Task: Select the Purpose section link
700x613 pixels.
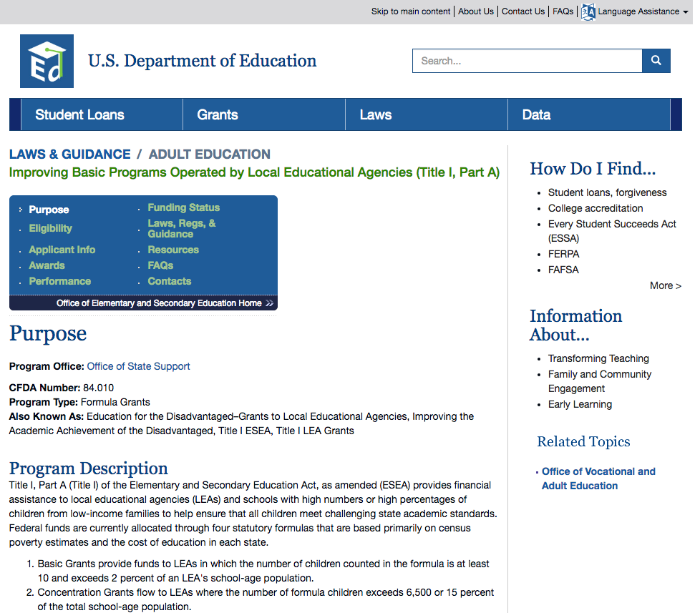Action: coord(49,210)
